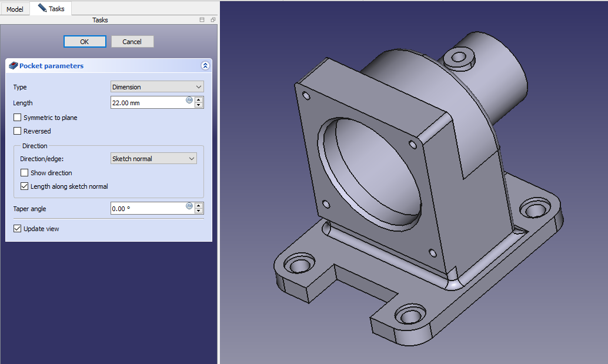
Task: Decrease Length with the down arrow
Action: pos(199,105)
